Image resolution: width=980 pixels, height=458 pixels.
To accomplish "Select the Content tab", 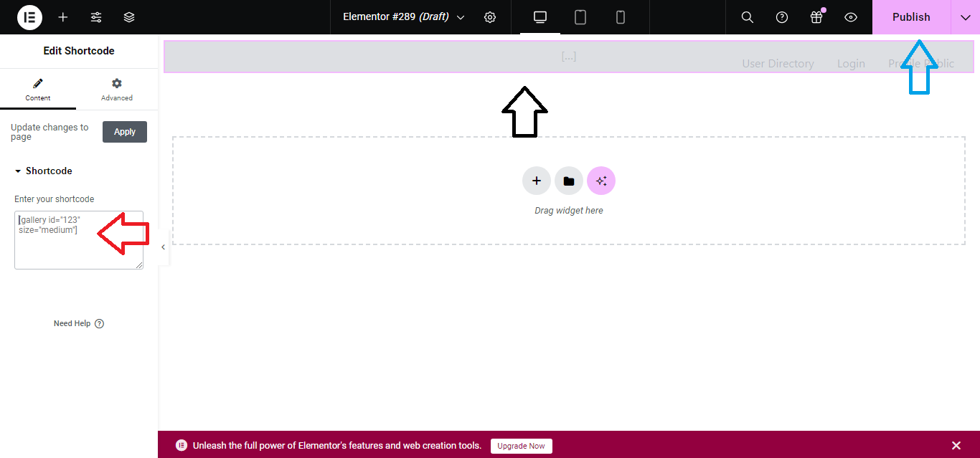I will point(38,90).
